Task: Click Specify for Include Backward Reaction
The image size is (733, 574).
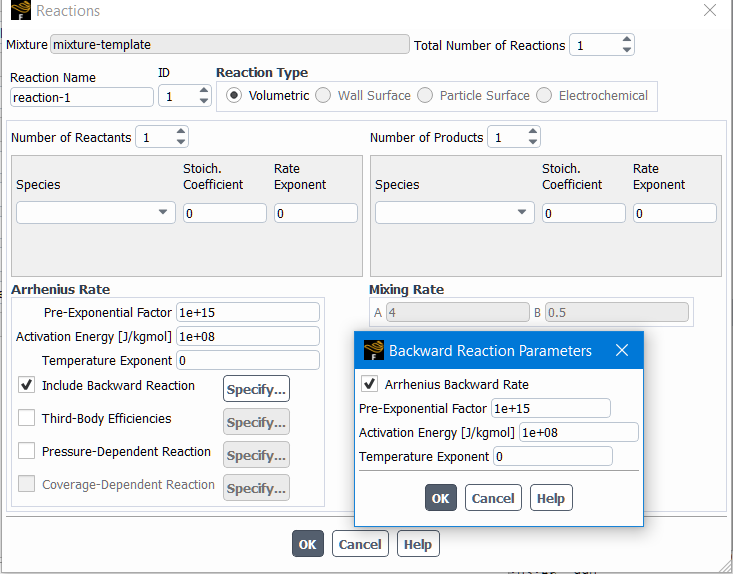Action: pos(256,389)
